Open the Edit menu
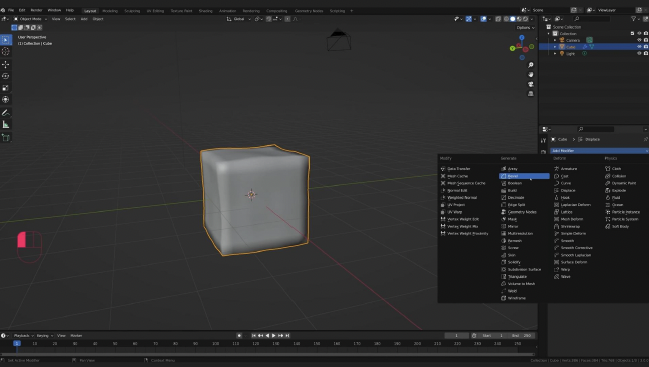 22,10
